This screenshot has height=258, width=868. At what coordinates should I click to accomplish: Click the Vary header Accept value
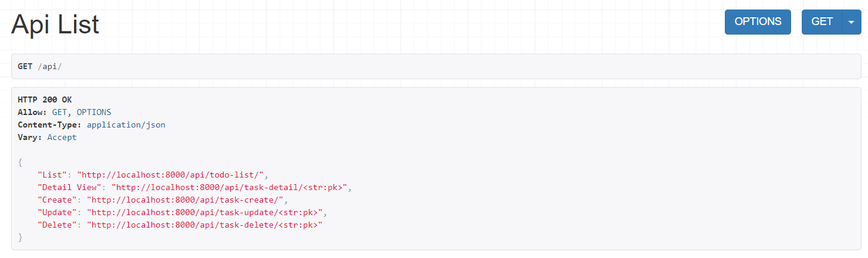tap(62, 137)
